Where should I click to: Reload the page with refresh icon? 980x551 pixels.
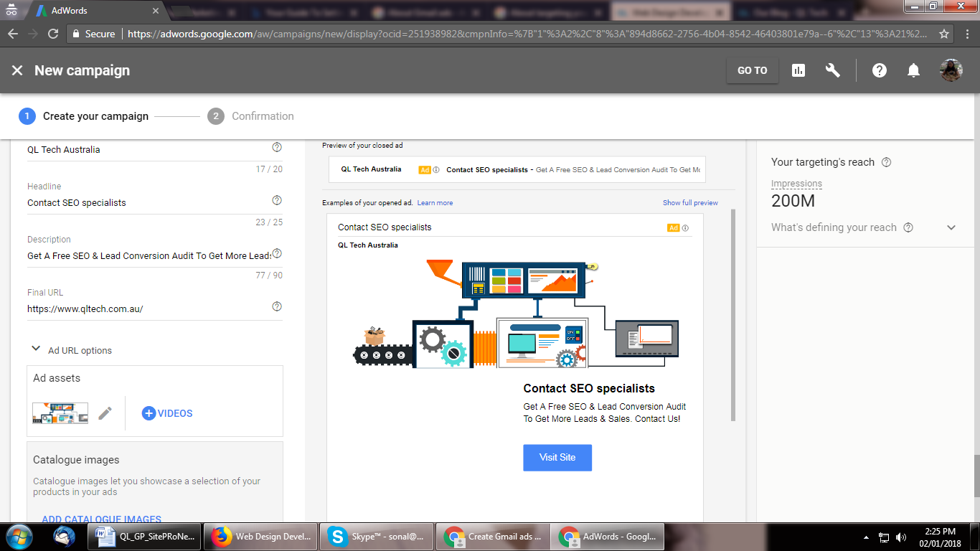click(x=52, y=34)
